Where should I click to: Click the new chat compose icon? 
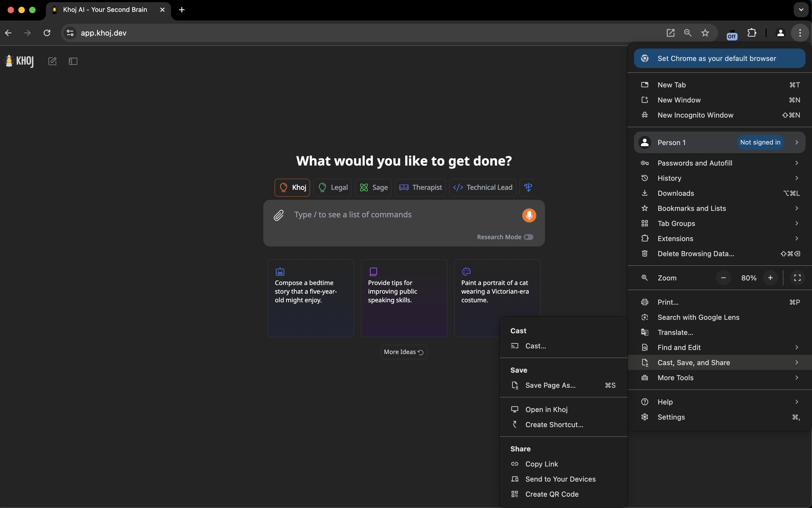(52, 61)
